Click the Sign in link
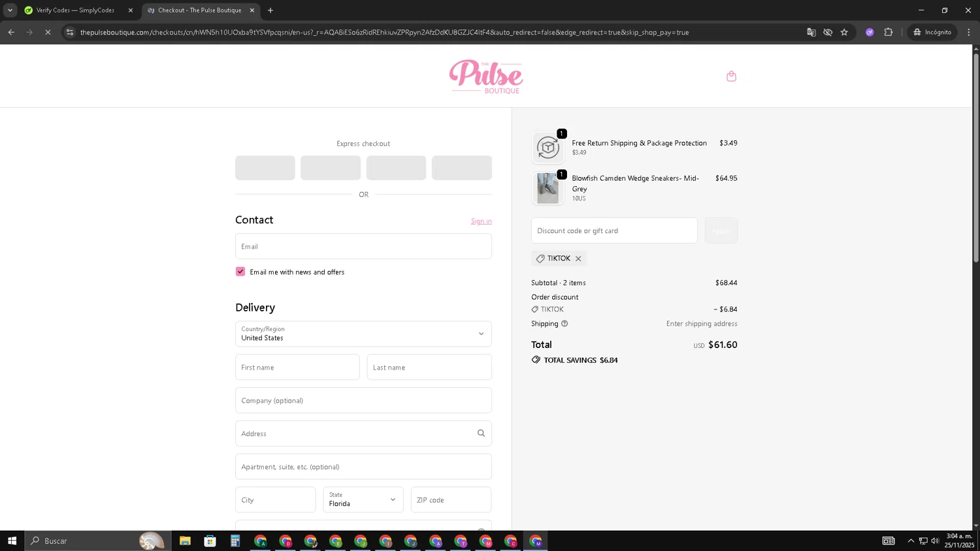Viewport: 980px width, 551px height. 482,221
